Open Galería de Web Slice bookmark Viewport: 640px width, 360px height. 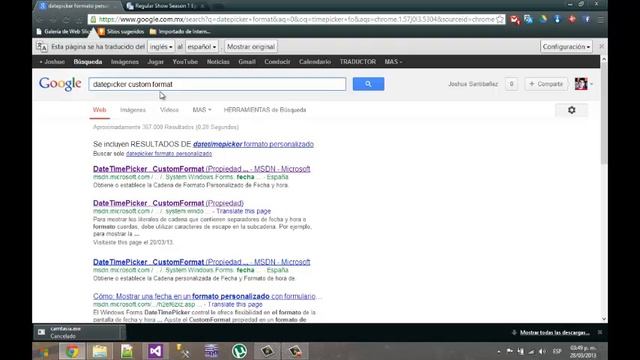point(63,31)
